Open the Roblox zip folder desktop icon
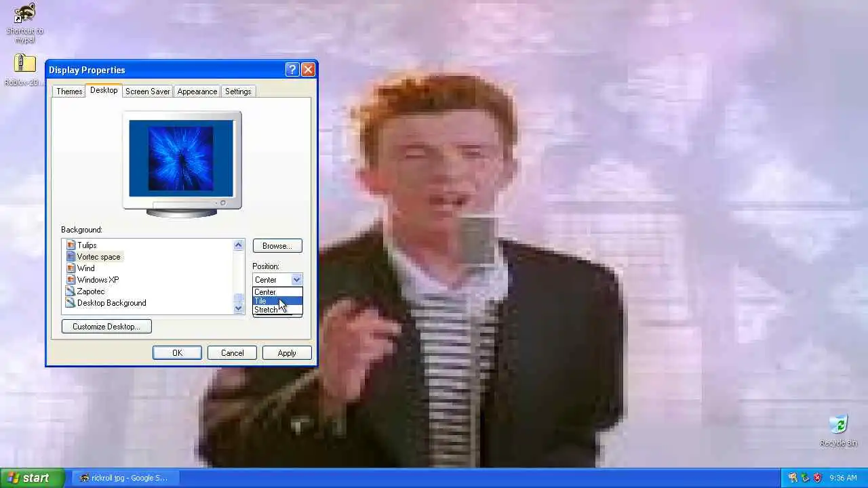The width and height of the screenshot is (868, 488). (x=24, y=70)
